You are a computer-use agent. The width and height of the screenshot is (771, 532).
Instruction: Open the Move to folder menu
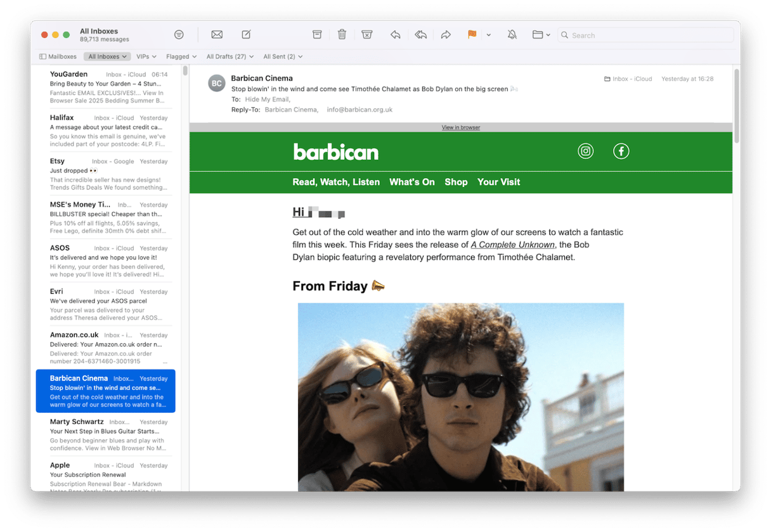click(541, 35)
